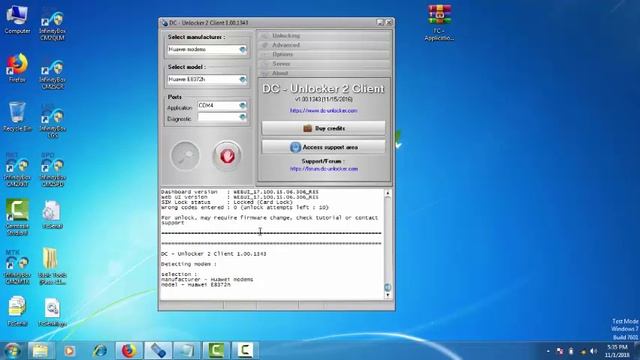Image resolution: width=640 pixels, height=360 pixels.
Task: Click the 'Detecting modem :' log line
Action: coord(189,264)
